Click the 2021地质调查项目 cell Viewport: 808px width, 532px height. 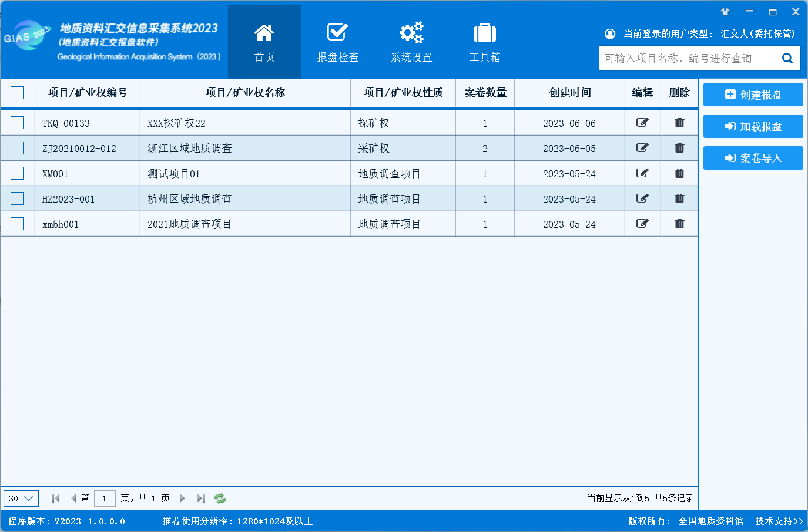click(245, 224)
